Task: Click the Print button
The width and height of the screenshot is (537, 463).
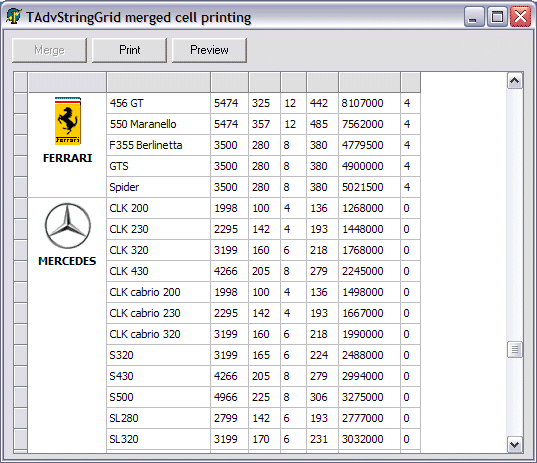Action: [129, 50]
